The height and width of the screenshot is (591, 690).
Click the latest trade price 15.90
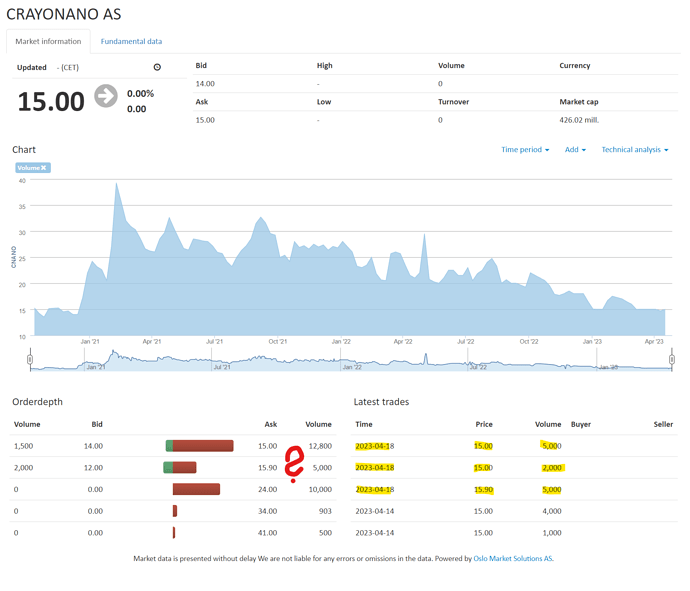483,489
